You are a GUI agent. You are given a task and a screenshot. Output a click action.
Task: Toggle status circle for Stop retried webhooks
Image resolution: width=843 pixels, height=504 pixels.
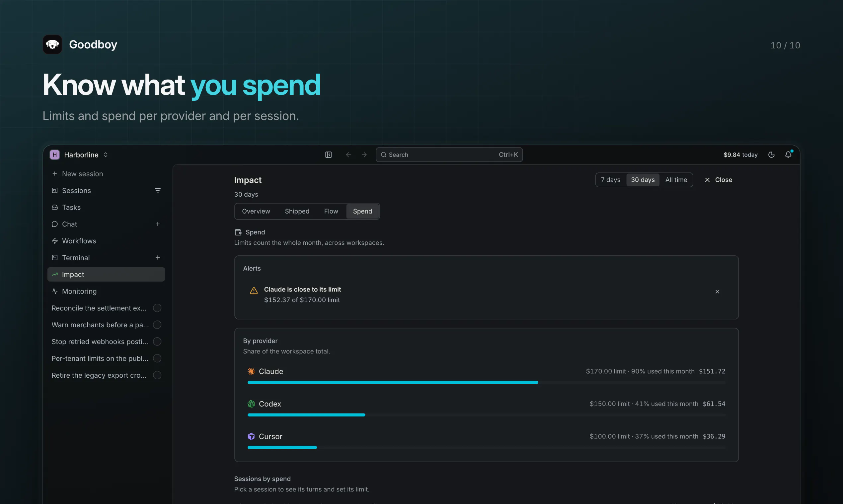pyautogui.click(x=157, y=342)
